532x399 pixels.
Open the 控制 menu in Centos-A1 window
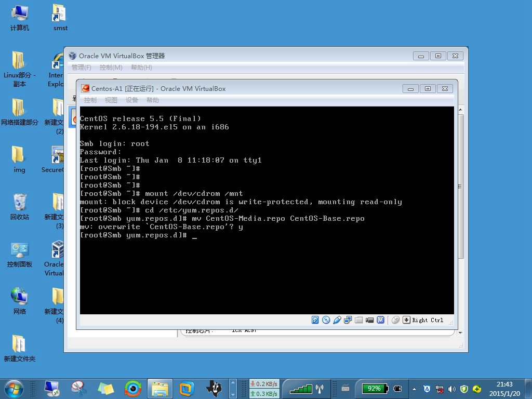tap(90, 100)
